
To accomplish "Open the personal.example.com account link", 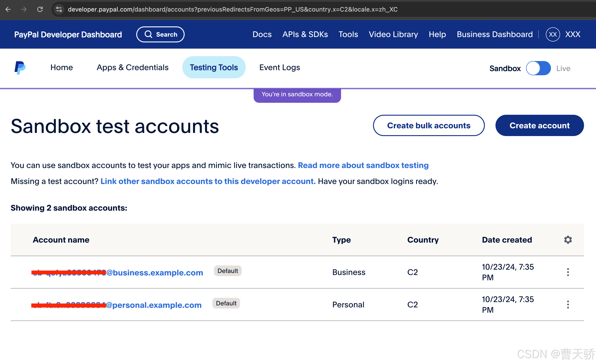I will point(116,305).
